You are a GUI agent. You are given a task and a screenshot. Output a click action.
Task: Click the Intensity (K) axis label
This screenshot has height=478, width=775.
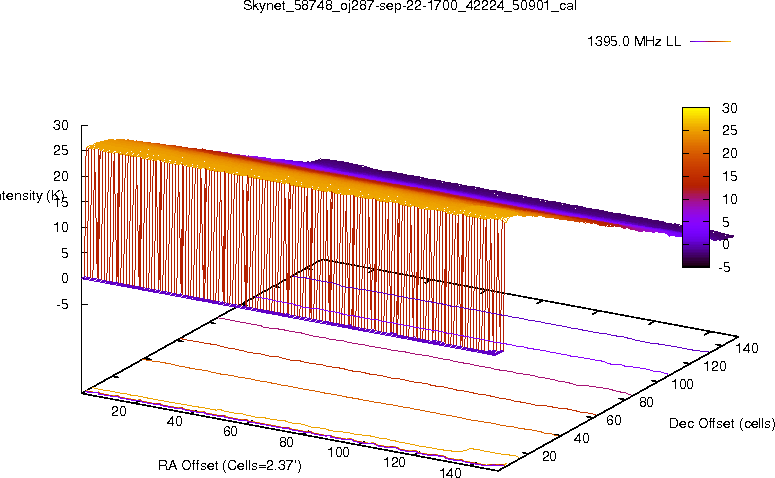(32, 196)
